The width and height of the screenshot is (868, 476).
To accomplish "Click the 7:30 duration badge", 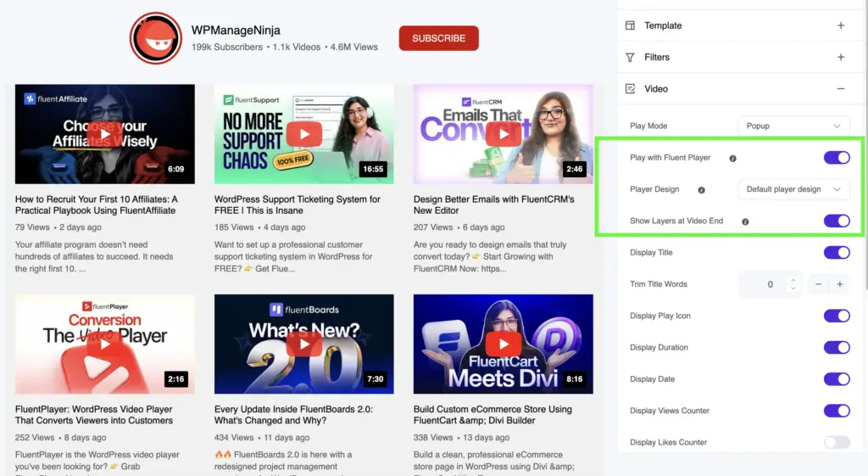I will (376, 379).
